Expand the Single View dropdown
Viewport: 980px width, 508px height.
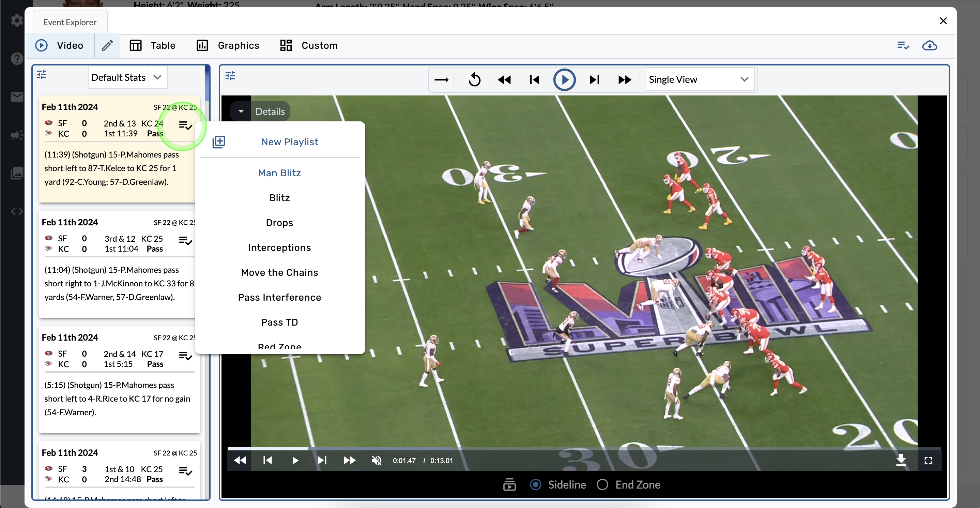[x=744, y=79]
